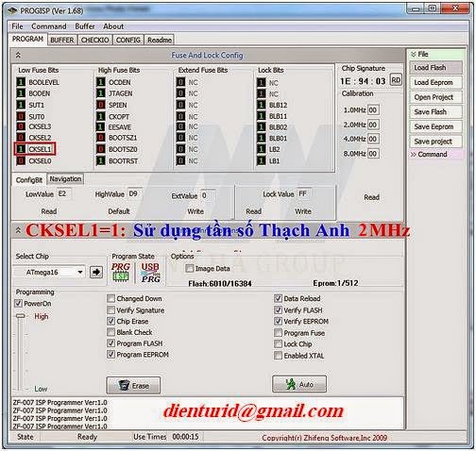This screenshot has width=476, height=451.
Task: Click the Load Eeprom button
Action: 436,82
